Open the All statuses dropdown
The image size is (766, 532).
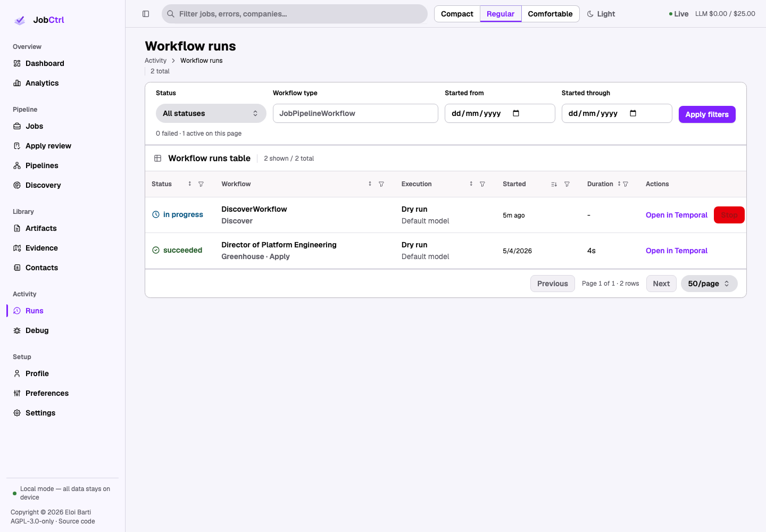coord(211,113)
